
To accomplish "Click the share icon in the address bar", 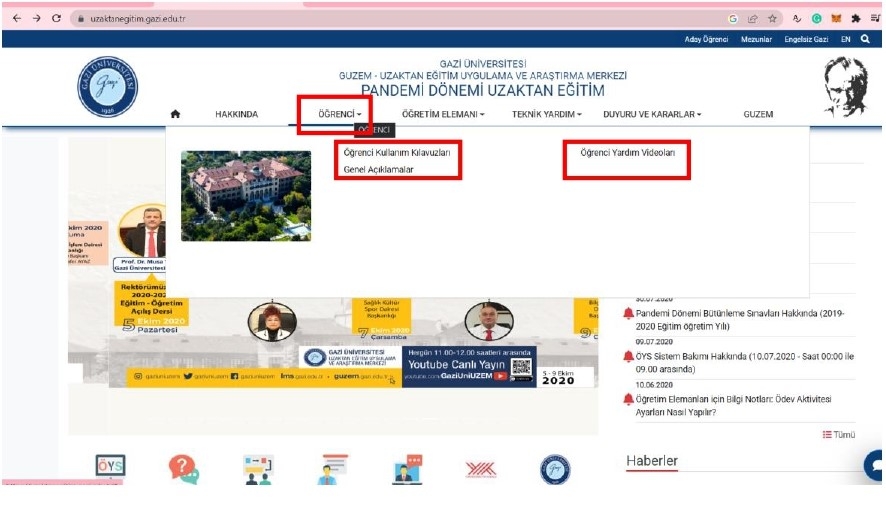I will [x=753, y=19].
